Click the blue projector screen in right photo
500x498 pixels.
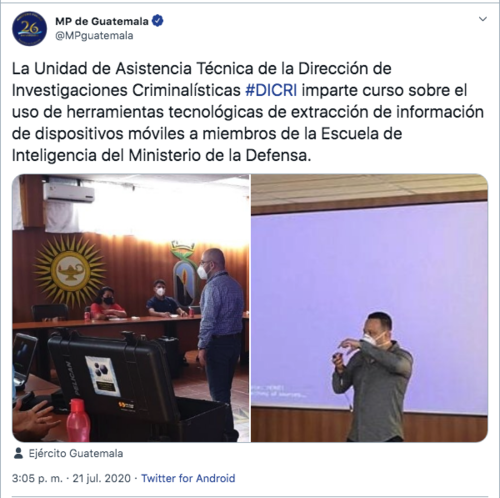click(369, 307)
